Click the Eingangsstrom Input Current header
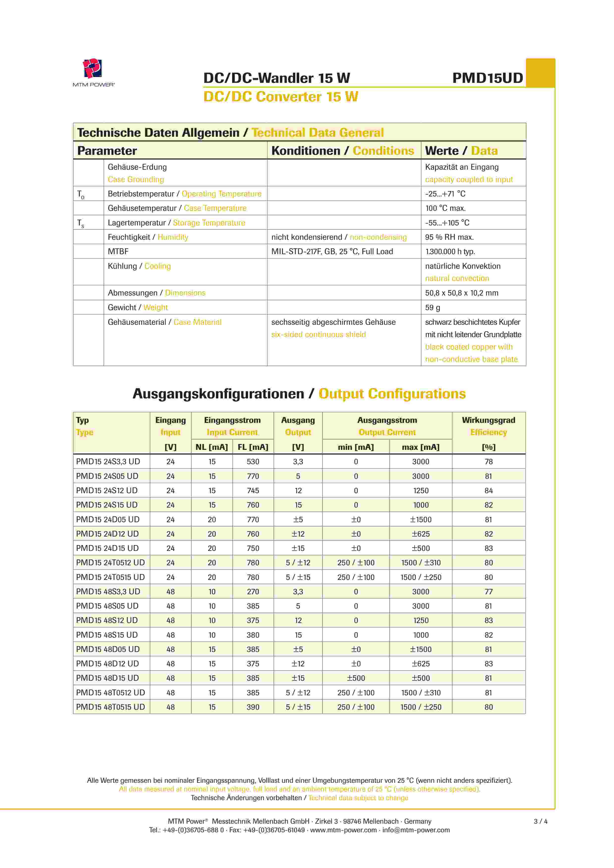 232,426
